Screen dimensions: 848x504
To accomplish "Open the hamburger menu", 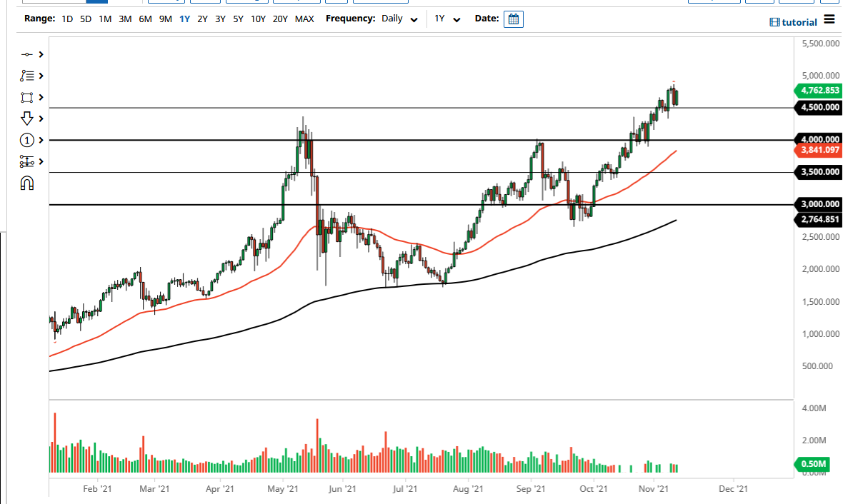I will click(830, 21).
